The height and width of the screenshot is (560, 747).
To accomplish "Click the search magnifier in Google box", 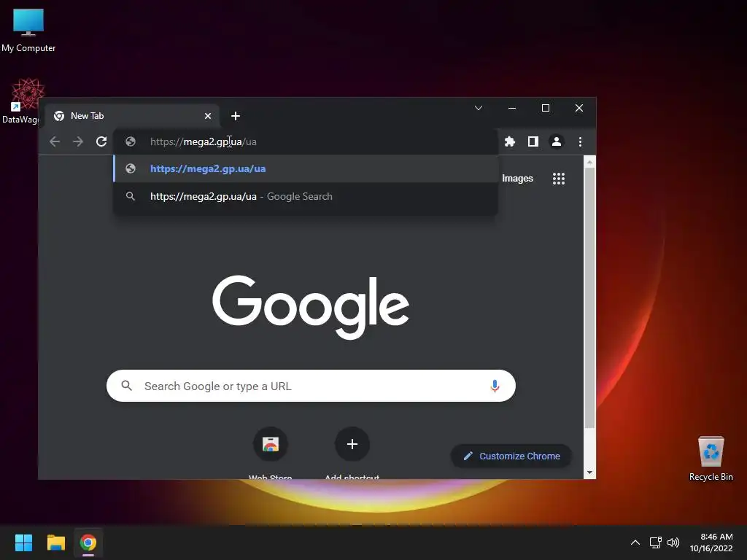I will click(127, 386).
